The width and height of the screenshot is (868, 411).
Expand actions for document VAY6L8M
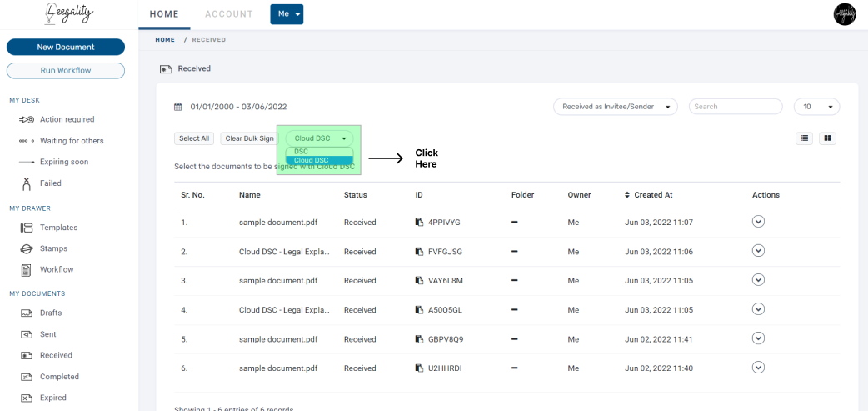coord(758,280)
